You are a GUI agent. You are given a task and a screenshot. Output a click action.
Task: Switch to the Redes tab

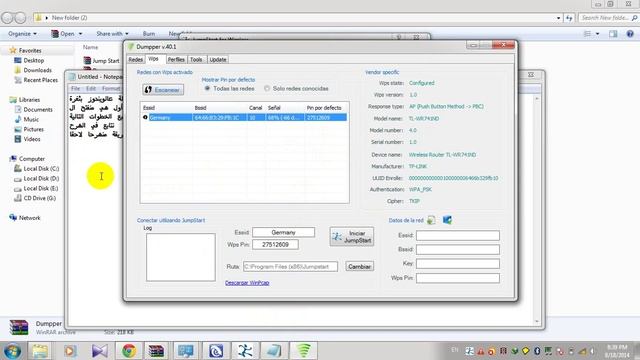[136, 60]
